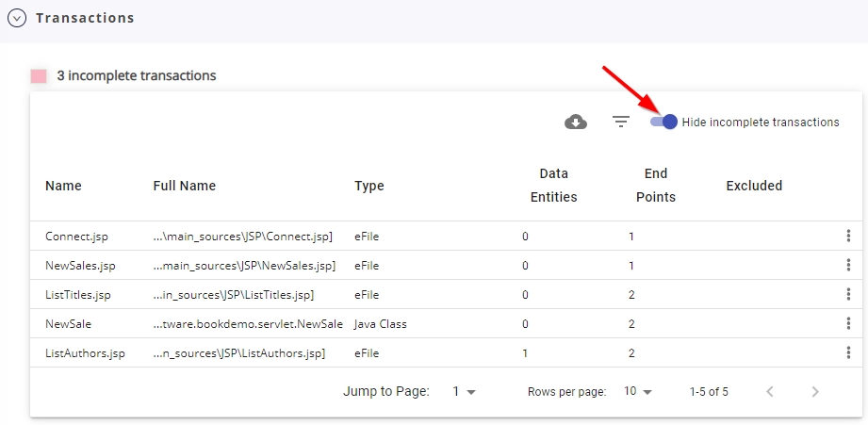
Task: Collapse the Transactions section chevron
Action: [17, 18]
